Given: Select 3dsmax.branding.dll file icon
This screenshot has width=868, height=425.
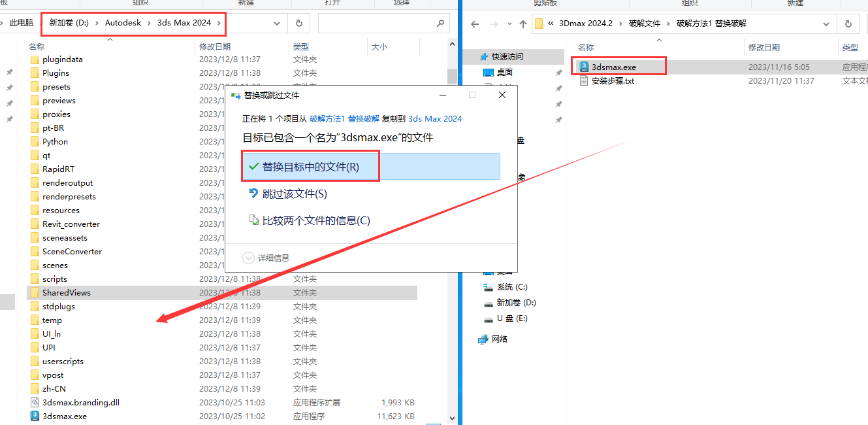Looking at the screenshot, I should pyautogui.click(x=35, y=402).
